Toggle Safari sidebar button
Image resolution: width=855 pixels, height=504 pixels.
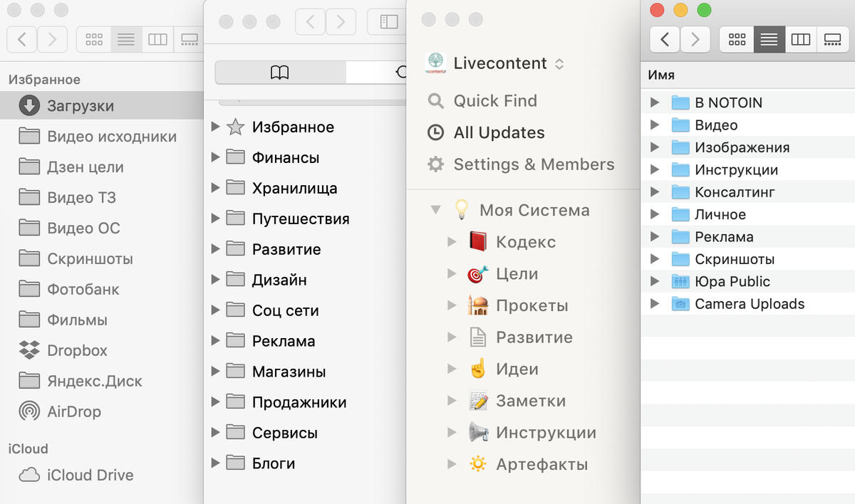388,21
